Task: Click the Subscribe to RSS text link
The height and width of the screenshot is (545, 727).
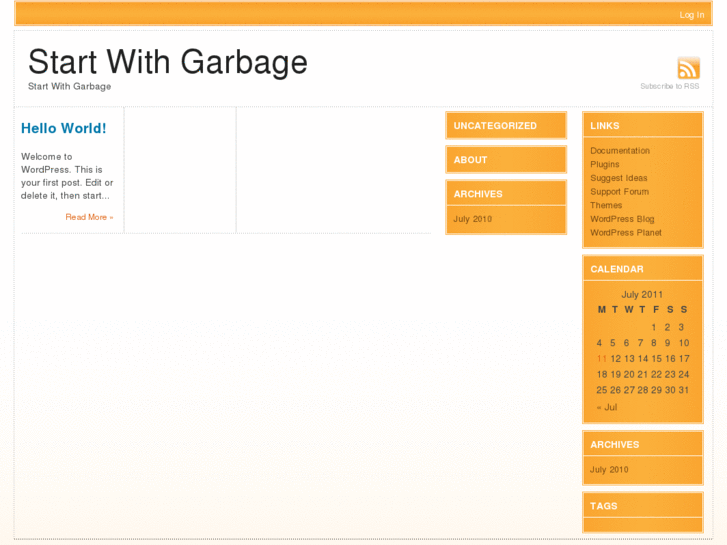Action: 670,86
